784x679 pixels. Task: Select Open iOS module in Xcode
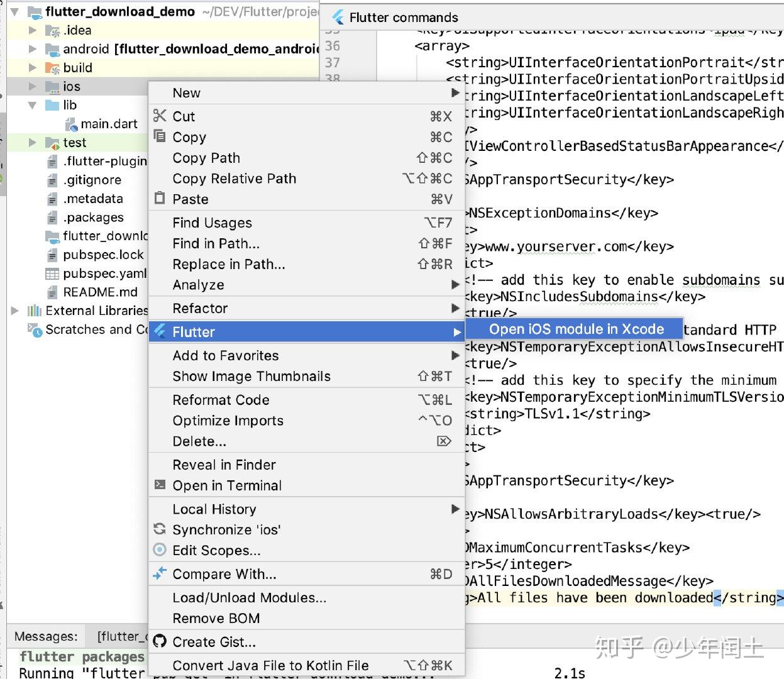pyautogui.click(x=575, y=329)
